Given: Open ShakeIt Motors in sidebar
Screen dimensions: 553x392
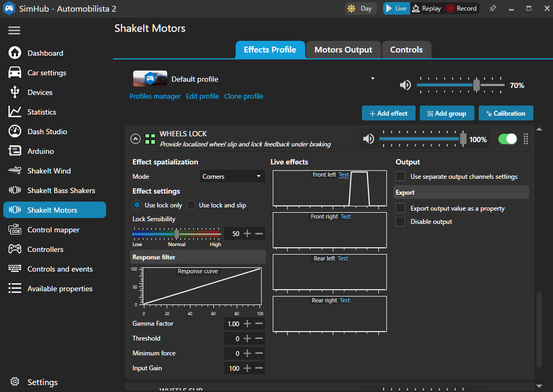Looking at the screenshot, I should [55, 210].
